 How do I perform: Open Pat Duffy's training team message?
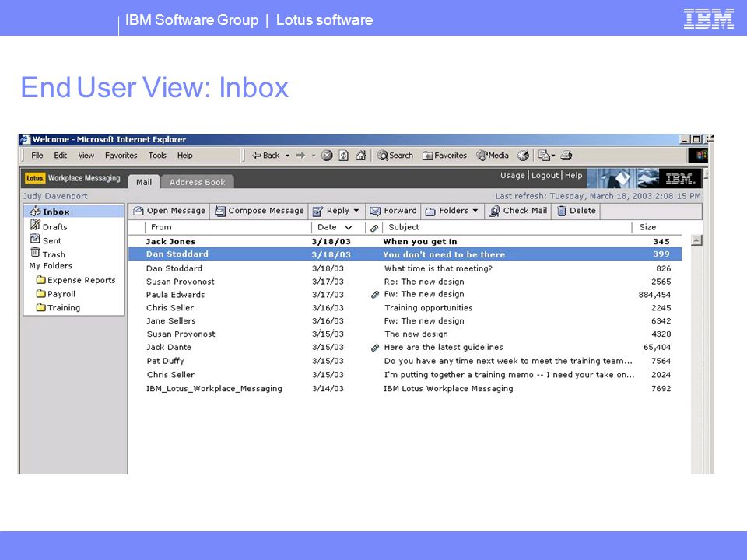click(405, 362)
